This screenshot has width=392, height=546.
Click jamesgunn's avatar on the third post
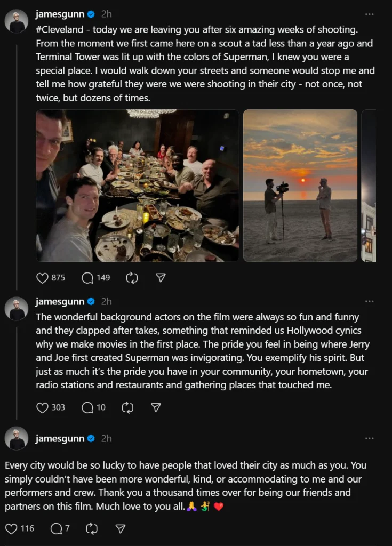point(17,438)
